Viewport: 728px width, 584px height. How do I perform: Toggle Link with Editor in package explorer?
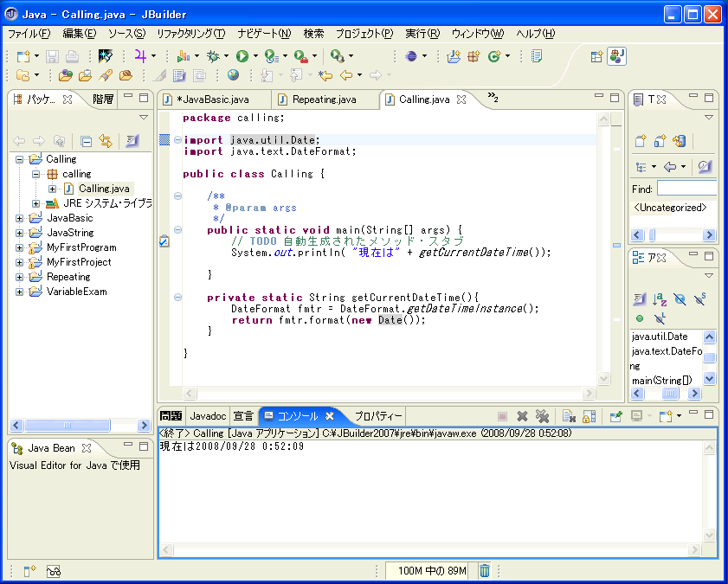pyautogui.click(x=106, y=141)
